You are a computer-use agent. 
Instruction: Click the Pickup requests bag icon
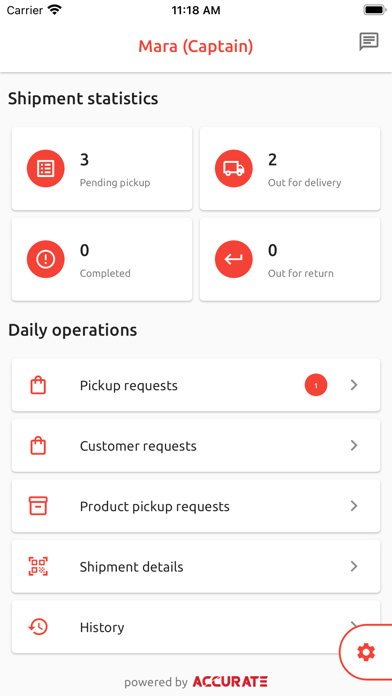pyautogui.click(x=38, y=385)
